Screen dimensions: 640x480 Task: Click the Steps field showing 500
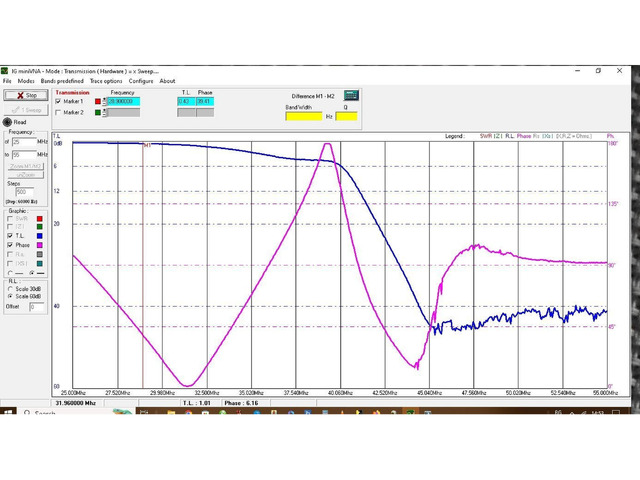pos(24,192)
